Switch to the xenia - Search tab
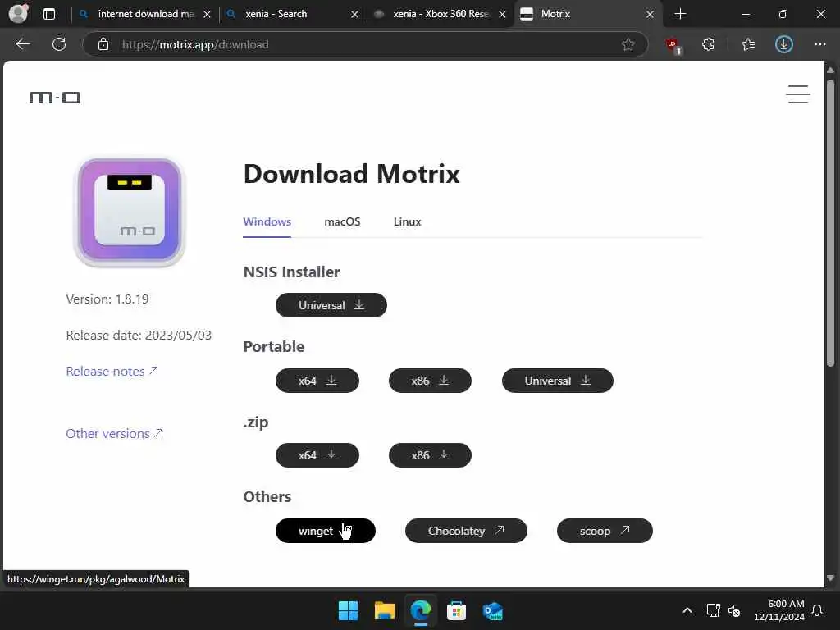Viewport: 840px width, 630px height. point(292,14)
